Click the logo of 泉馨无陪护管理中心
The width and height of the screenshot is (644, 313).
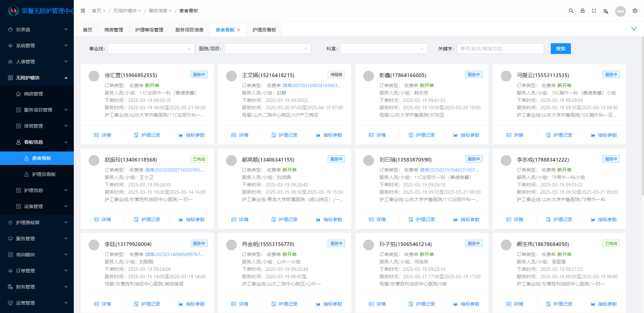[13, 11]
